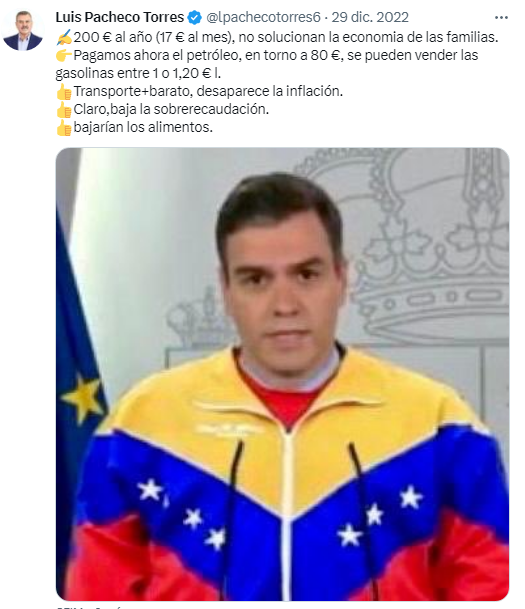Screen dimensions: 525x609
Task: Open the three-dot more options menu
Action: click(501, 17)
